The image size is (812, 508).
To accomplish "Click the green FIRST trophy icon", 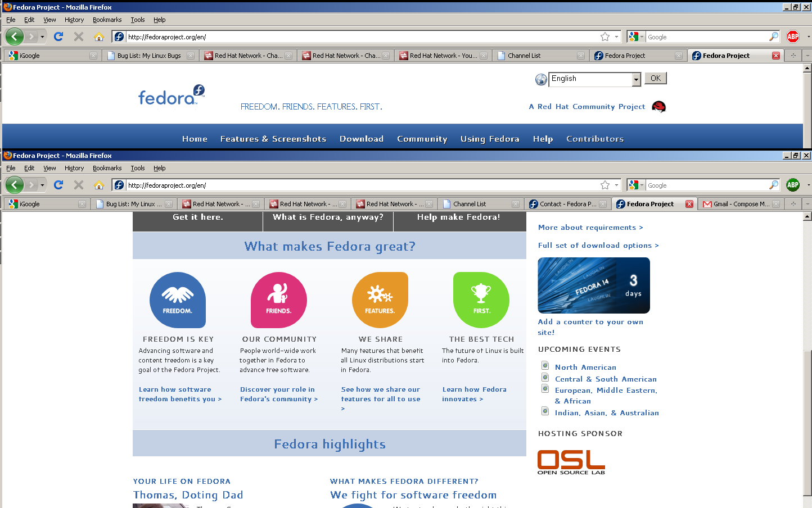I will (481, 300).
